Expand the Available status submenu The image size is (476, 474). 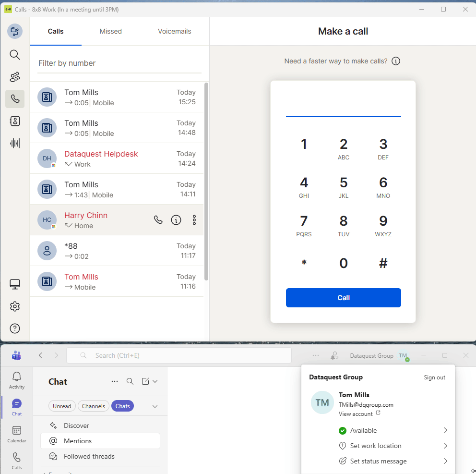[x=445, y=430]
